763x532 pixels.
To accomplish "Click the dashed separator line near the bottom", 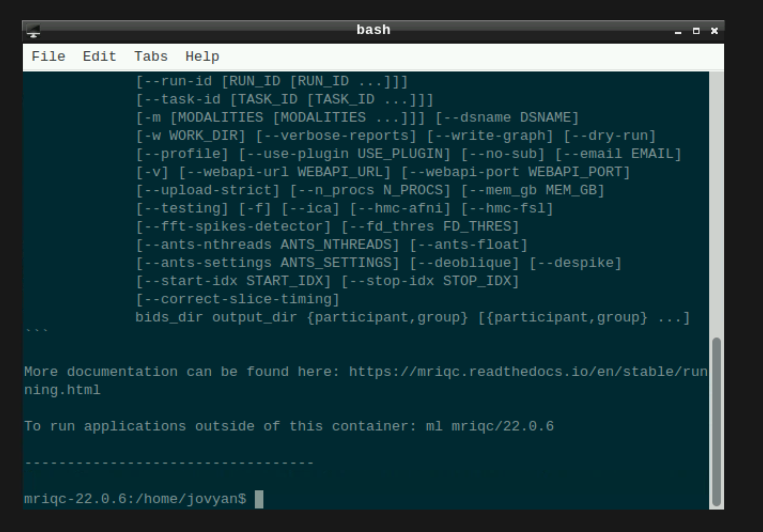I will tap(168, 462).
